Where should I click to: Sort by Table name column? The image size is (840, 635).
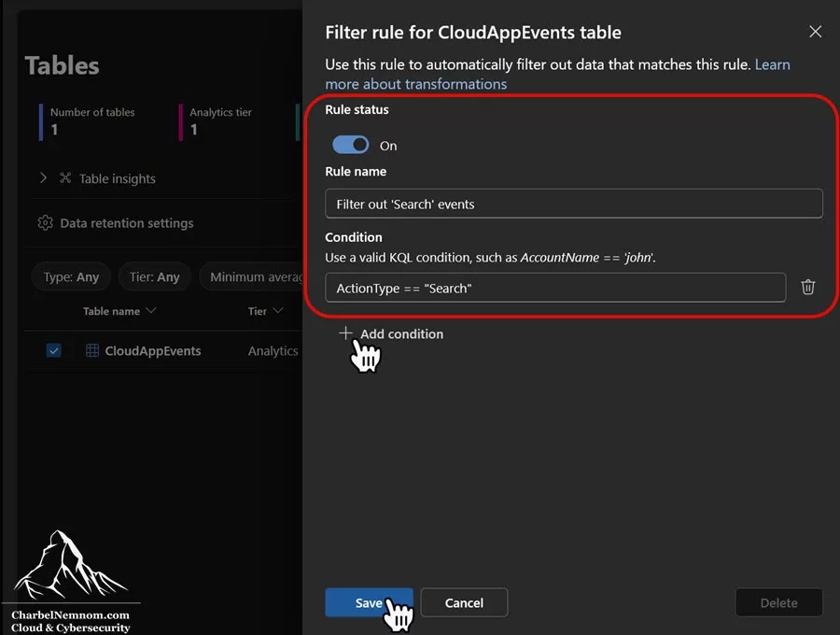tap(119, 311)
